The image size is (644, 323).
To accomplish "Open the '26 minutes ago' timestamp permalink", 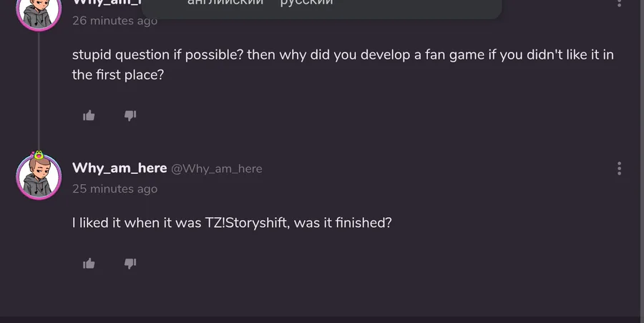I will [x=114, y=21].
